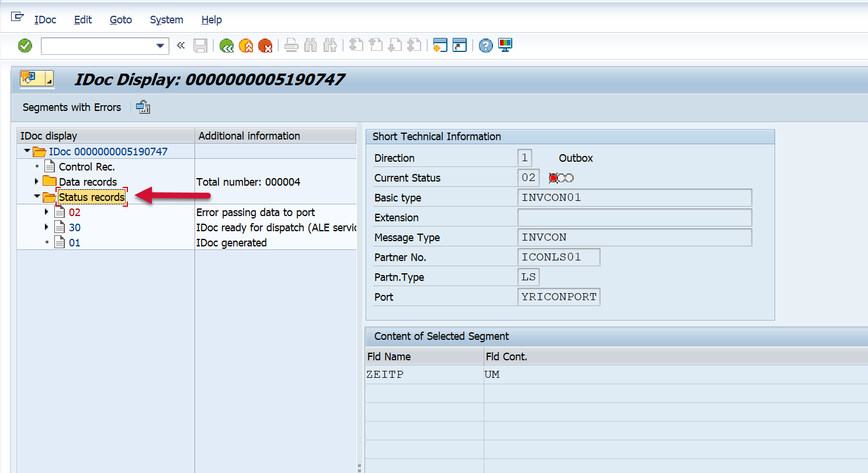Open the Goto menu
The width and height of the screenshot is (868, 473).
(120, 20)
